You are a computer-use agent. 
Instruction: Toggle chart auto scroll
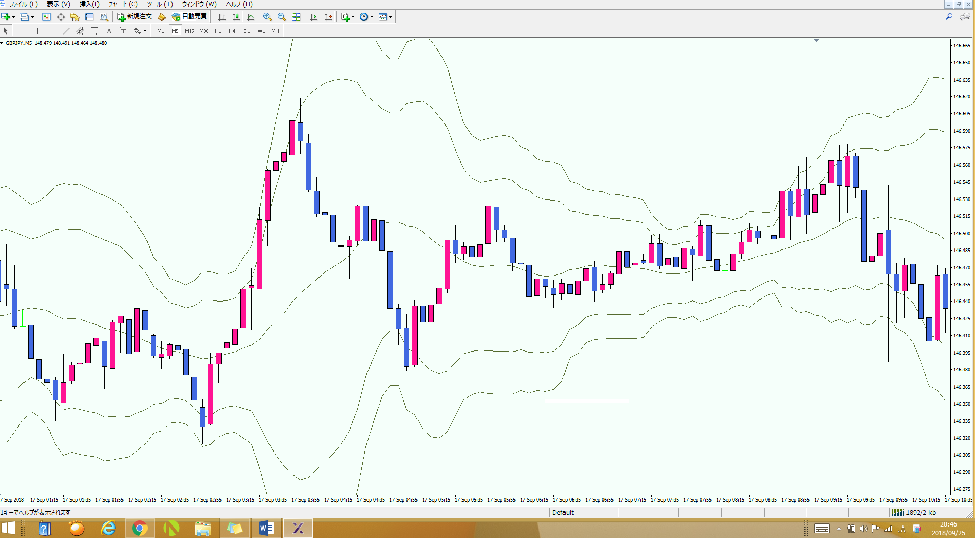point(314,17)
